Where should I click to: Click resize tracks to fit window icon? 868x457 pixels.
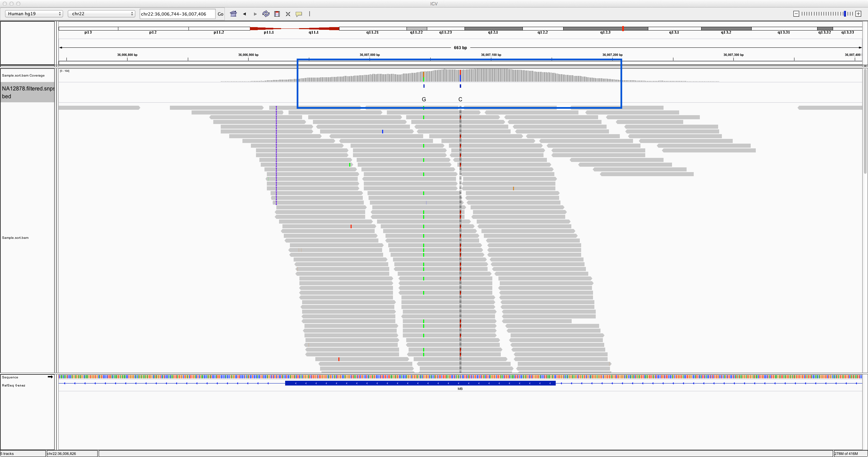[x=288, y=14]
